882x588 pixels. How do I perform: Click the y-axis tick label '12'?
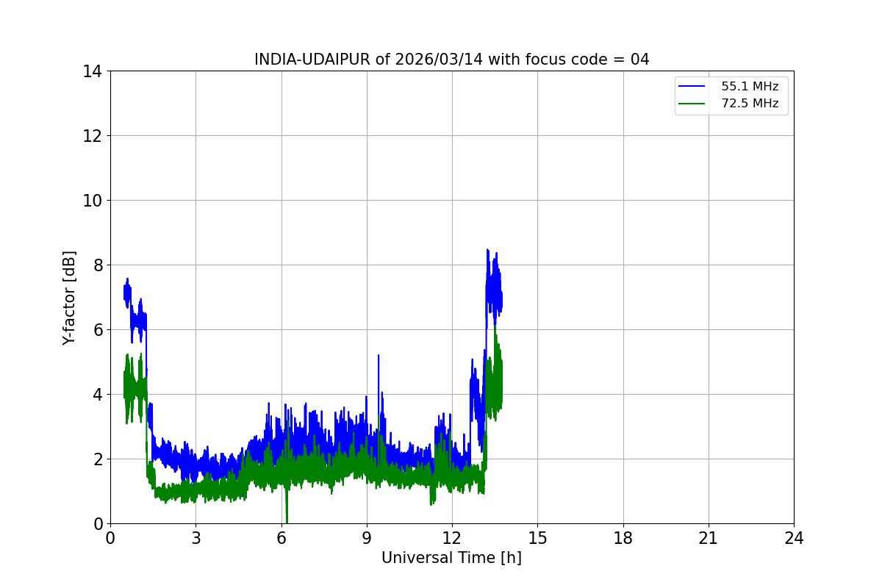93,136
